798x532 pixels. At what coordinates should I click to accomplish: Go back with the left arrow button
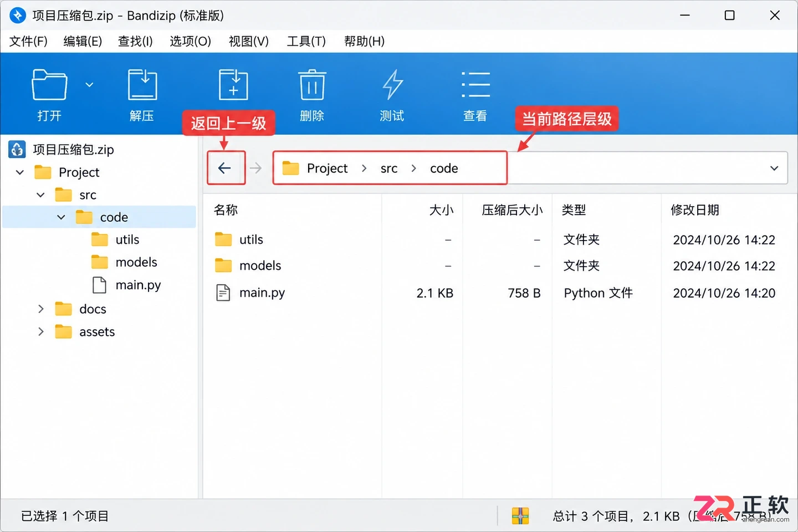[224, 168]
